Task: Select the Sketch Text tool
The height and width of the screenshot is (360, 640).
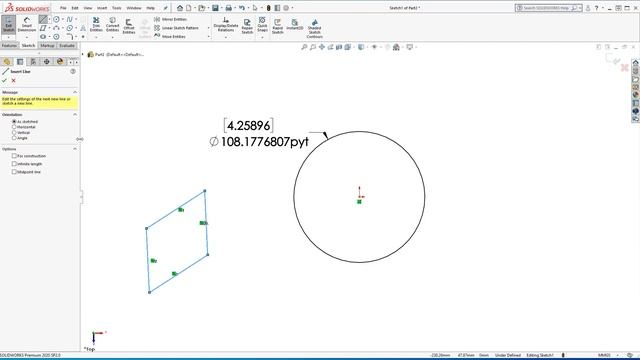Action: [83, 28]
